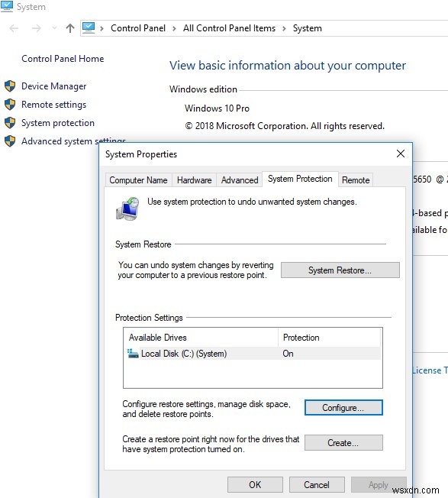Open Device Manager link

(x=53, y=86)
